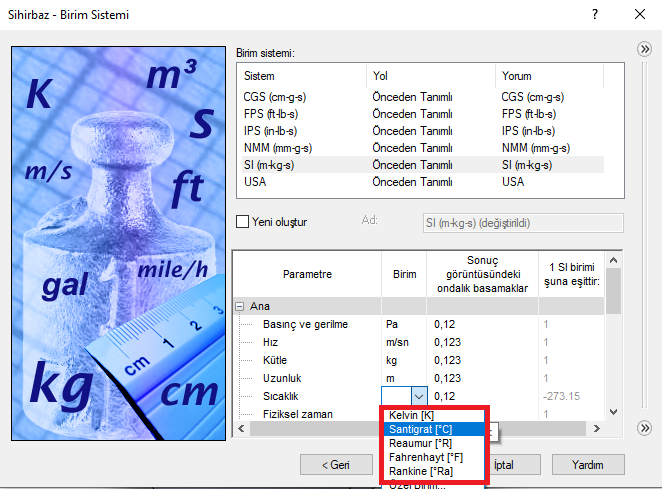The image size is (662, 489).
Task: Click the question mark help icon in title bar
Action: [x=595, y=15]
